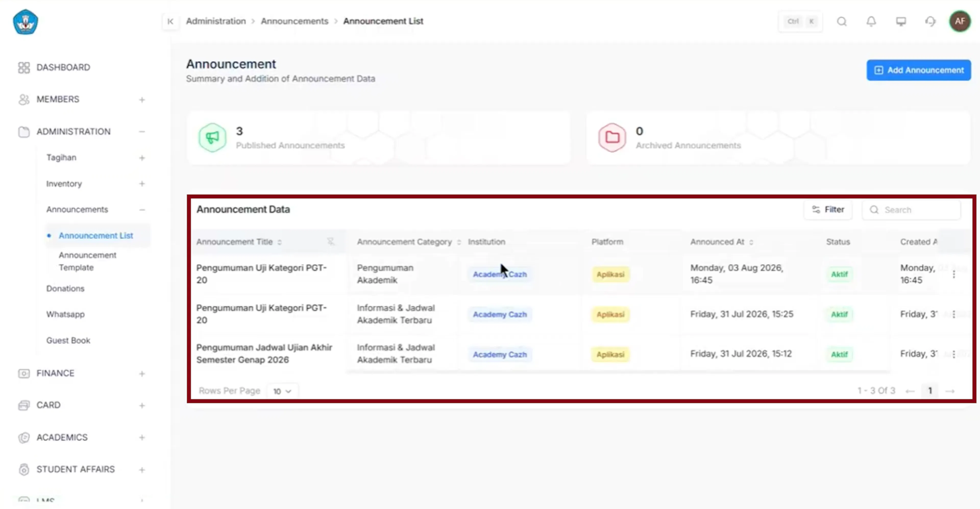Open the AF user avatar menu
The image size is (980, 509).
point(960,21)
